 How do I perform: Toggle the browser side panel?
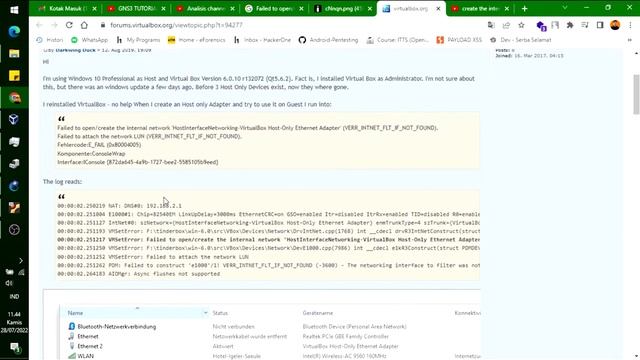pyautogui.click(x=600, y=25)
